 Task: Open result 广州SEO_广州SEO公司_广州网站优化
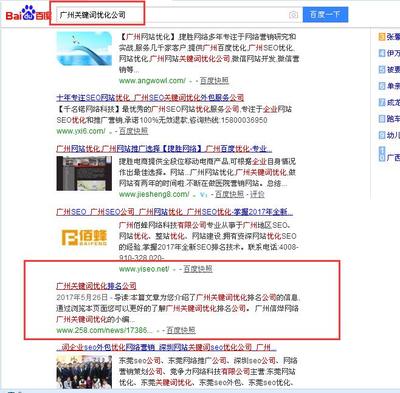(175, 212)
